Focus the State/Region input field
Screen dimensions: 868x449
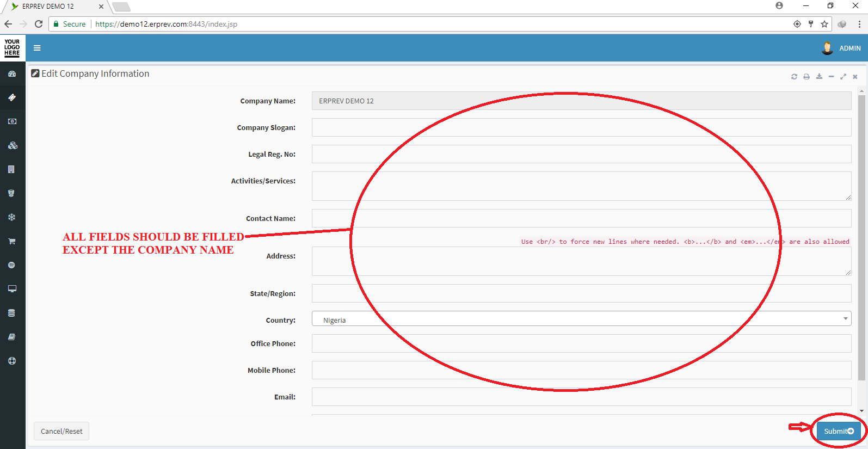[581, 293]
